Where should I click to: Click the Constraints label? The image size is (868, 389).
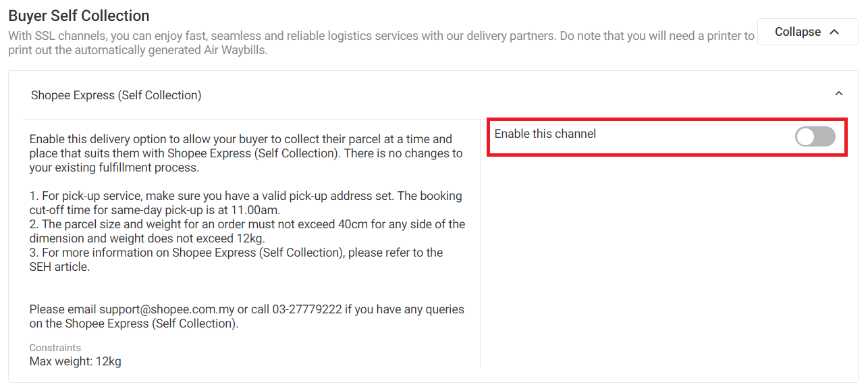55,348
